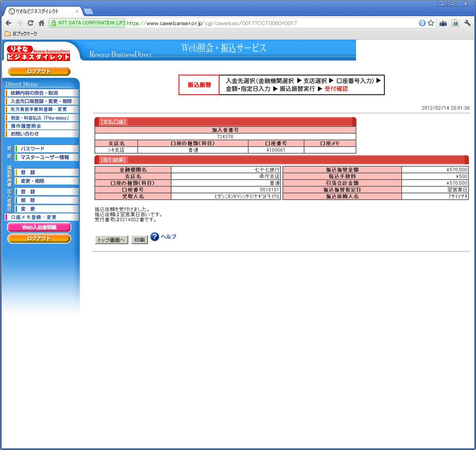
Task: Open 入金先口座登録・変更・削除 menu item
Action: click(x=42, y=101)
